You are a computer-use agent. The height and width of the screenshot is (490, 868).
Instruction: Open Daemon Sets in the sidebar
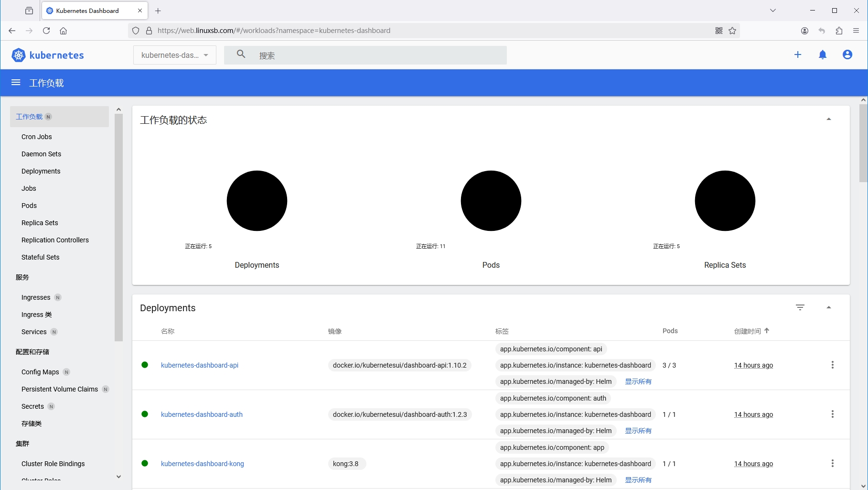42,154
